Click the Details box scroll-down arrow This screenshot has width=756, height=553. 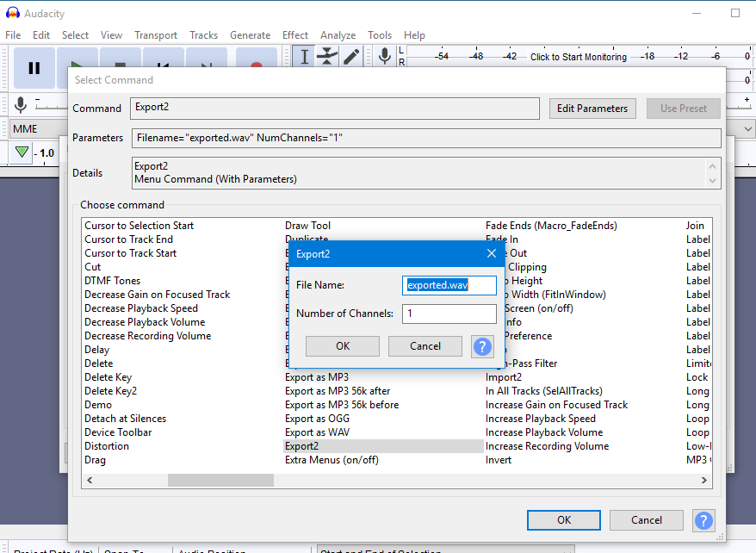coord(713,181)
